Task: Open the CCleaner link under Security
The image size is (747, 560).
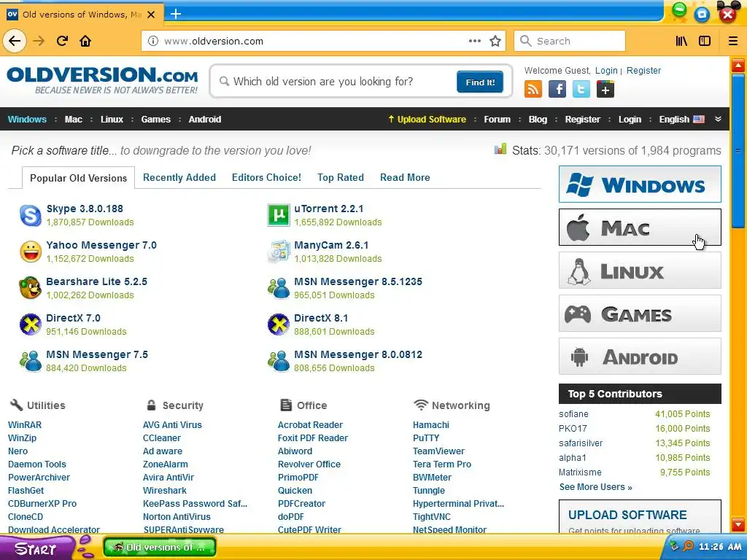Action: click(x=162, y=437)
